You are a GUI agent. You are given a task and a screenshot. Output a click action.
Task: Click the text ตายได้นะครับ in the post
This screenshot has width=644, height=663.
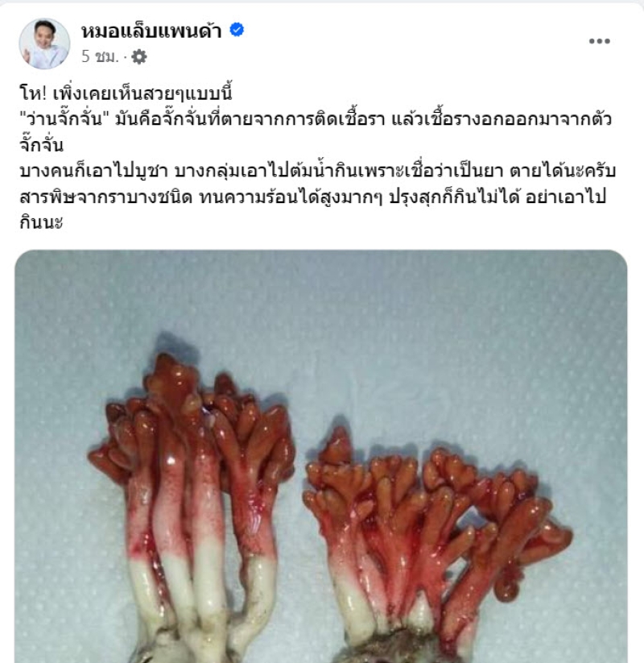(563, 171)
